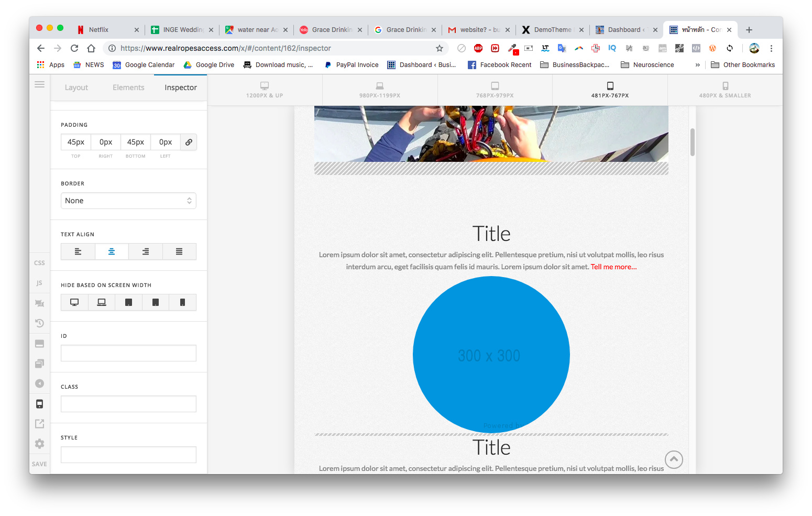Align text left
This screenshot has width=812, height=516.
click(x=78, y=251)
